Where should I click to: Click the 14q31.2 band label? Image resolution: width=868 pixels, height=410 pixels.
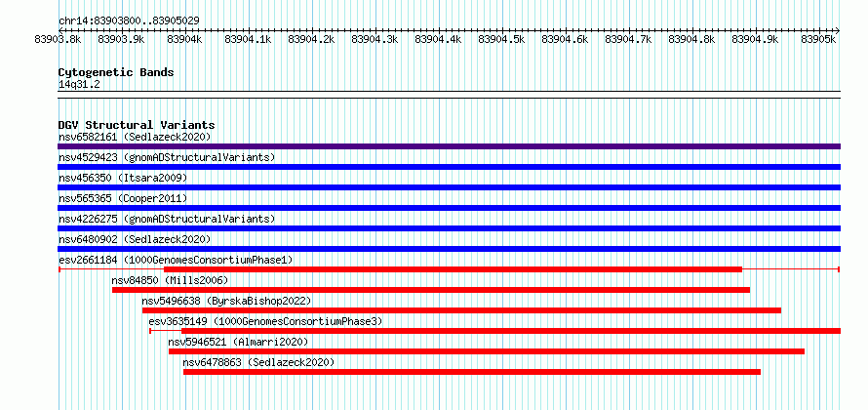79,84
